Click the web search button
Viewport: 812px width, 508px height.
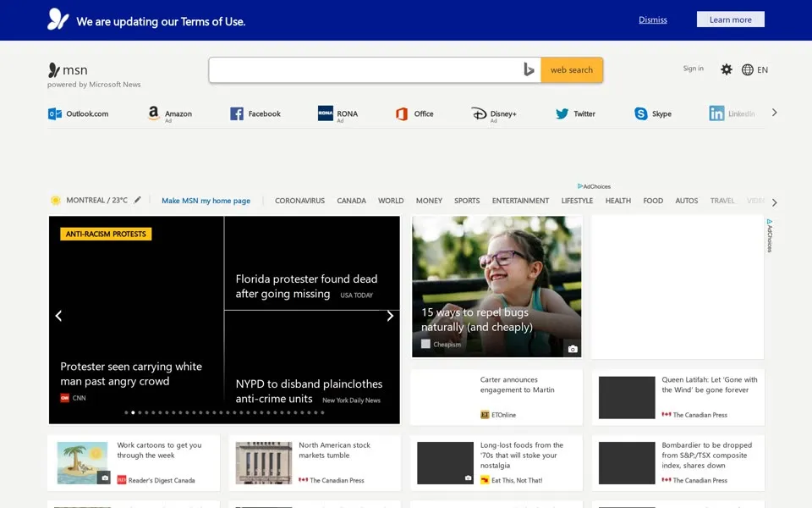click(572, 70)
